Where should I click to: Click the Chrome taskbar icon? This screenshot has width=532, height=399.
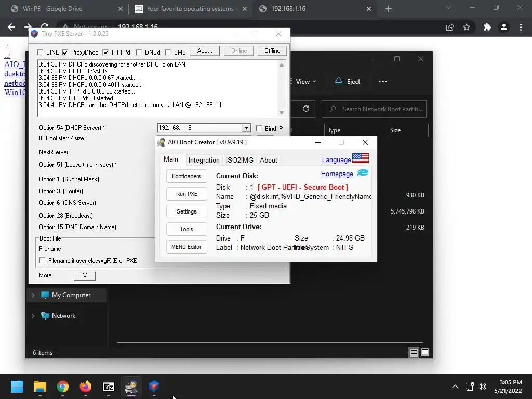(63, 387)
